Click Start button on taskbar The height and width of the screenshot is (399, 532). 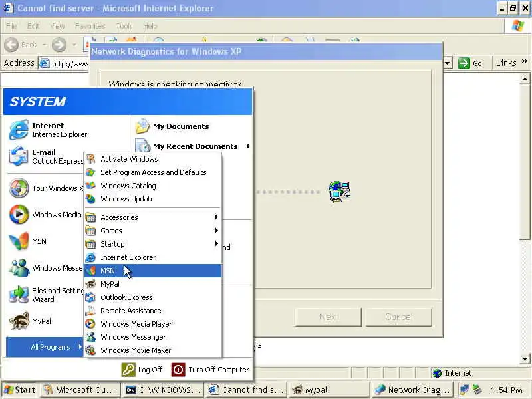20,390
